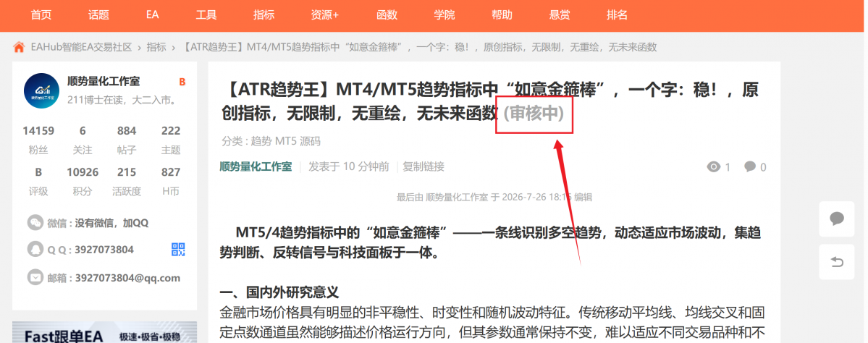Click heading 一、国内外研究意义
Screen dimensions: 868x343
(x=279, y=292)
